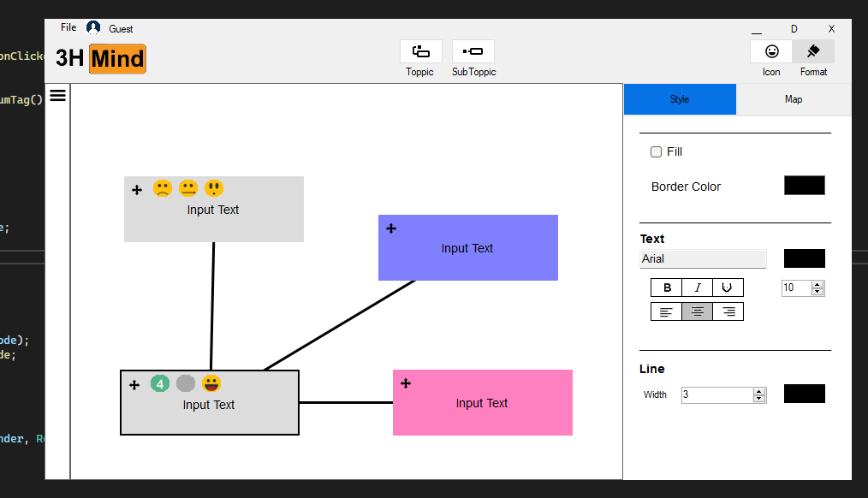Click the hamburger menu above the canvas

pyautogui.click(x=57, y=95)
